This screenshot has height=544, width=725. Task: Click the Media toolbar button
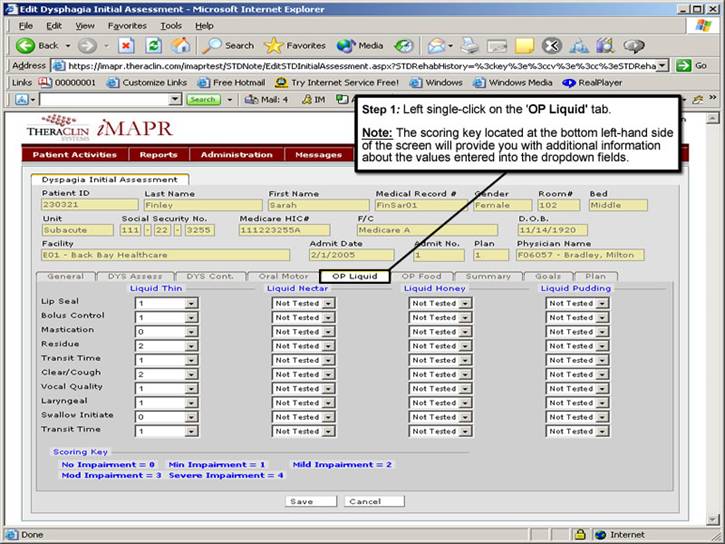pyautogui.click(x=360, y=45)
